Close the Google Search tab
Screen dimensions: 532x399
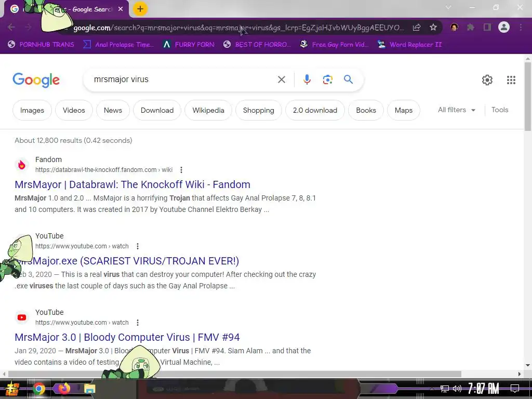pos(121,9)
